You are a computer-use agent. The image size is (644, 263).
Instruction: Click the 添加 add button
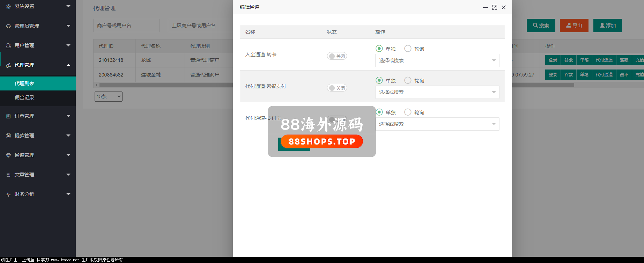(x=607, y=25)
